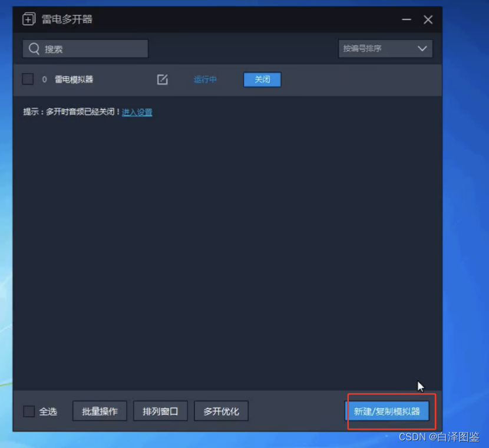Edit name of 雷电模拟器 with pencil icon
The image size is (489, 448).
click(x=162, y=80)
